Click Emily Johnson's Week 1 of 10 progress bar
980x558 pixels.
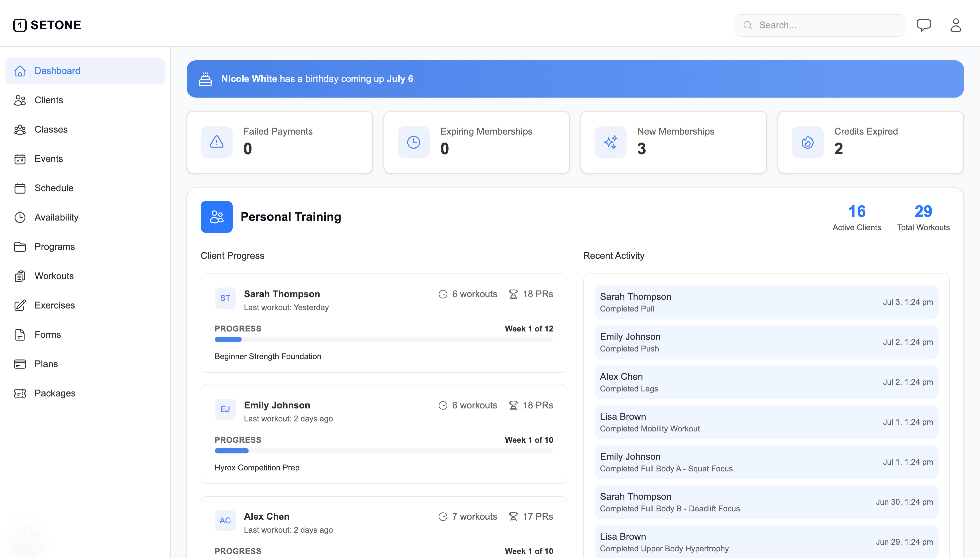tap(384, 451)
